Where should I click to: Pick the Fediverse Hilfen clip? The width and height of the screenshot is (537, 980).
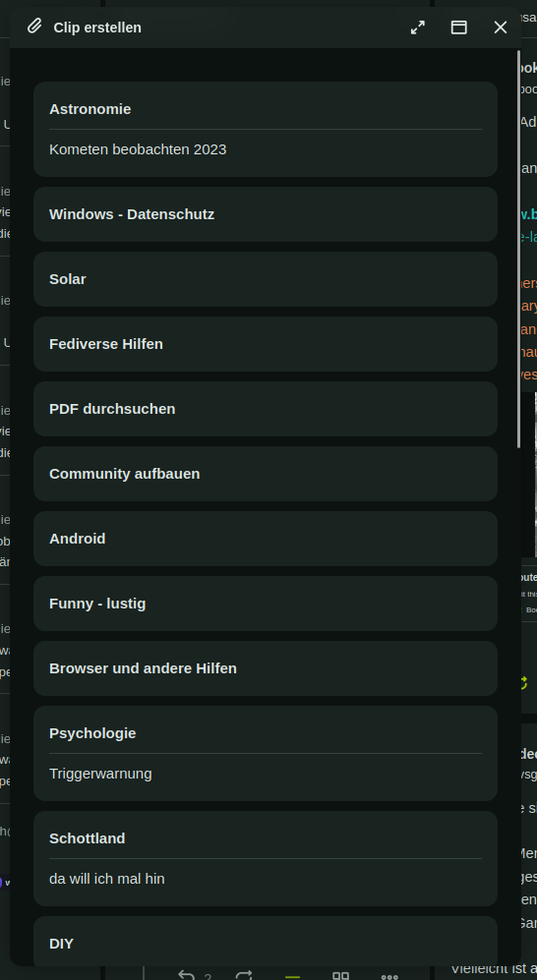(x=266, y=344)
